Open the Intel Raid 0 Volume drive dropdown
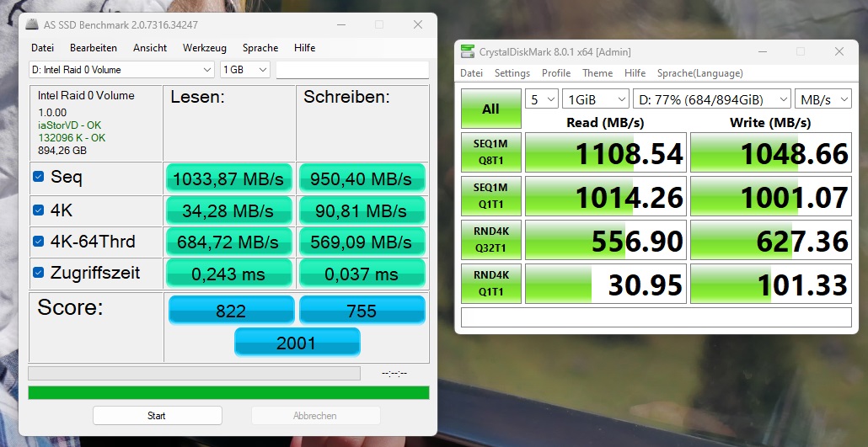The image size is (868, 447). [x=121, y=70]
